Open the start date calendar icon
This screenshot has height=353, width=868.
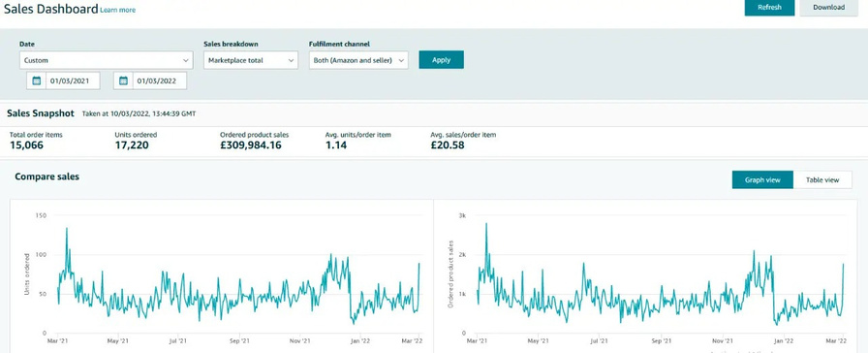(x=37, y=80)
